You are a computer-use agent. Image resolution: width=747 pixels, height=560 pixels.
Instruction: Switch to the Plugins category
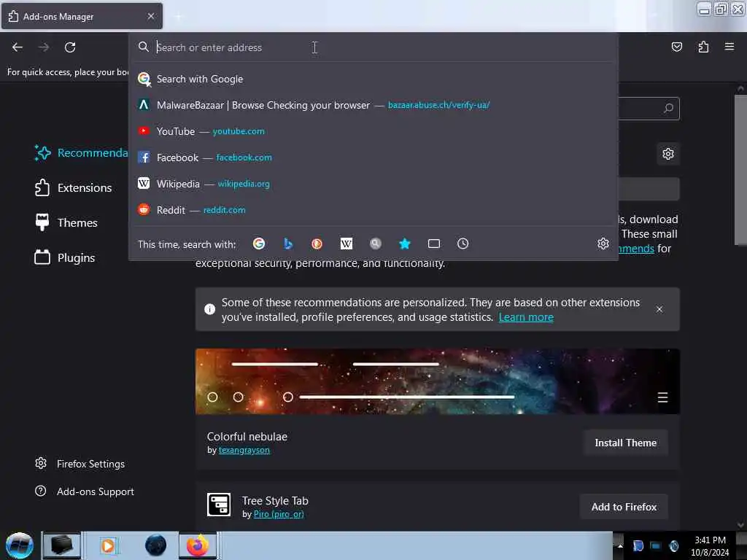click(65, 258)
